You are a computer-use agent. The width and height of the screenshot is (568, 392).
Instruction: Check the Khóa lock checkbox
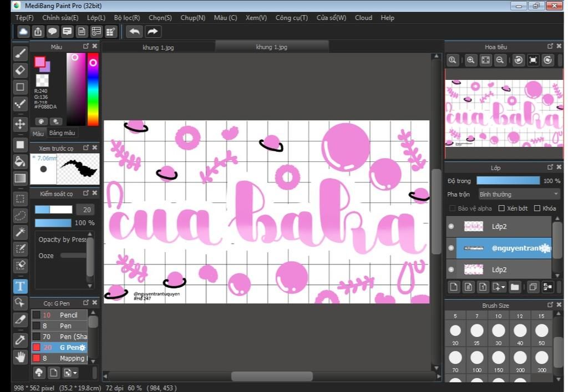537,208
